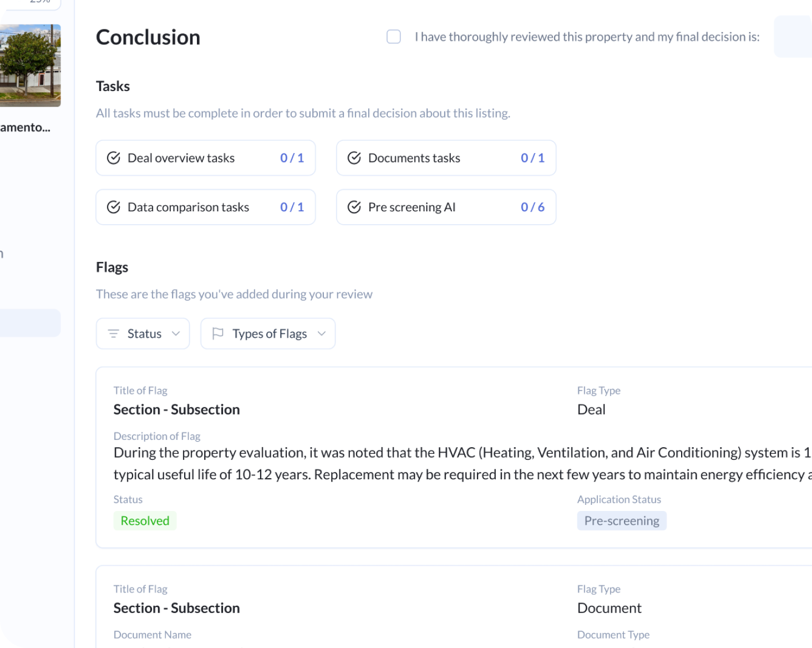Open the Types of Flags dropdown chevron
The image size is (812, 648).
click(321, 333)
